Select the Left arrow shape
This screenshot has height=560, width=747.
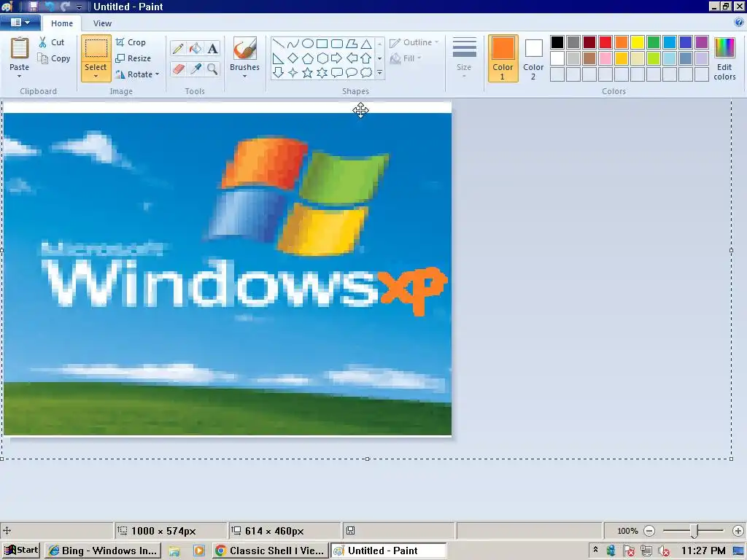pos(352,58)
